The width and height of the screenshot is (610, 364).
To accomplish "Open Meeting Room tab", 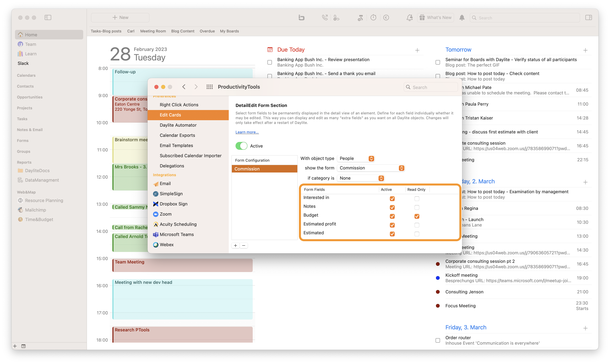I will pos(153,31).
